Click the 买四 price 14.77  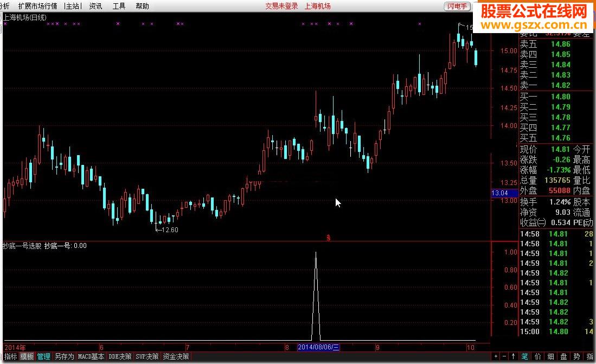click(561, 127)
